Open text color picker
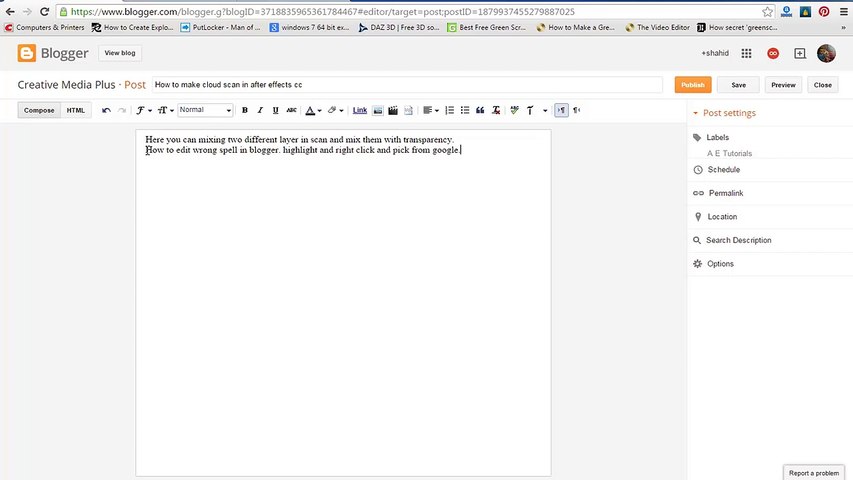 (313, 110)
